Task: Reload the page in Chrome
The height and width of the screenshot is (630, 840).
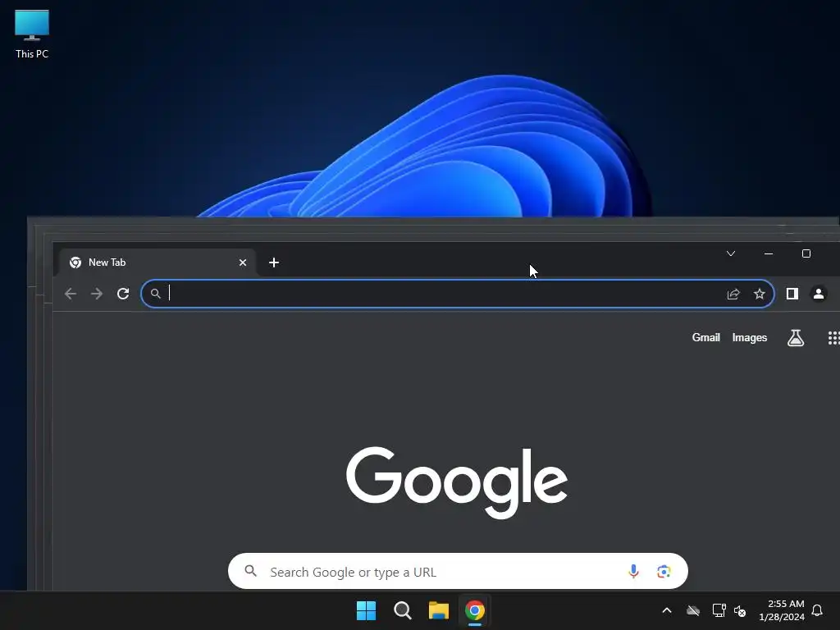Action: [123, 294]
